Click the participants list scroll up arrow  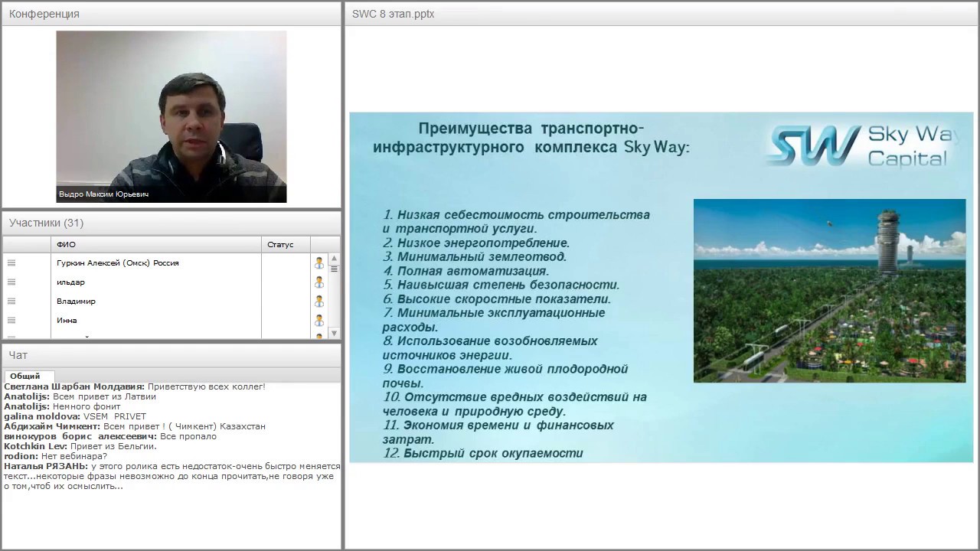(334, 258)
